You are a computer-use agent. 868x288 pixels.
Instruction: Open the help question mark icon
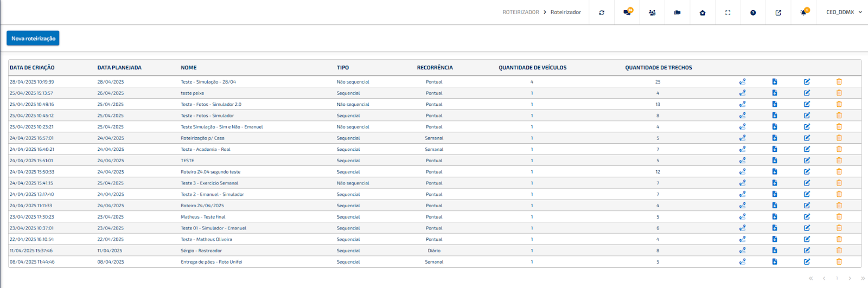coord(753,12)
